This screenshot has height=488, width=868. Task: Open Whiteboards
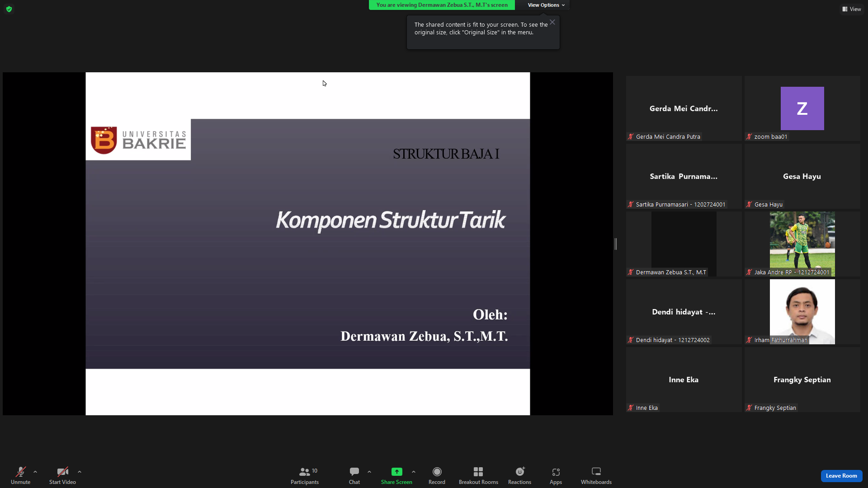point(596,475)
